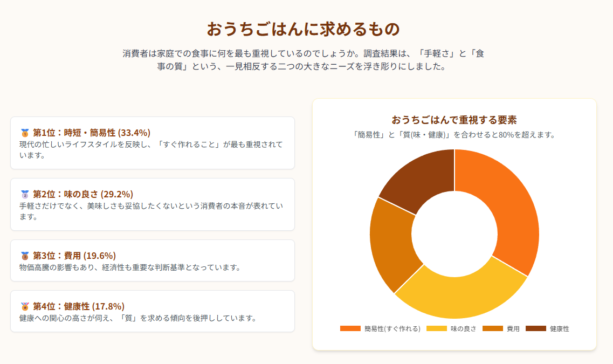Select the yellow 味の良さ donut segment
Image resolution: width=613 pixels, height=364 pixels.
458,298
